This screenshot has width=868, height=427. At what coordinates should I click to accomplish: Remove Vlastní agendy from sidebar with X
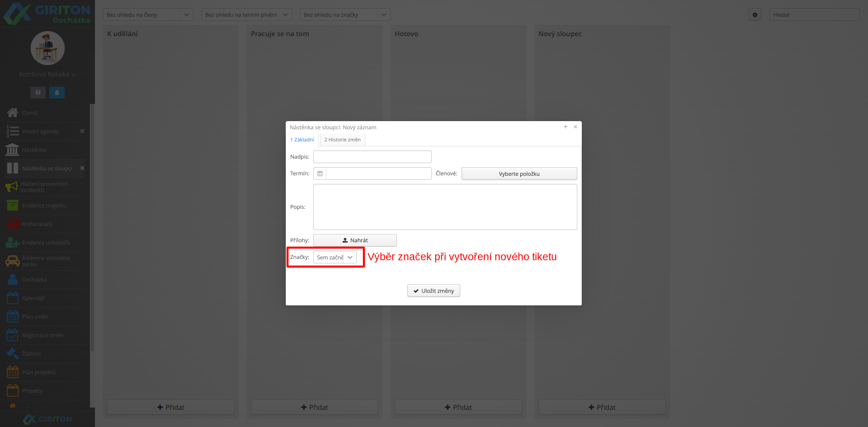coord(82,131)
